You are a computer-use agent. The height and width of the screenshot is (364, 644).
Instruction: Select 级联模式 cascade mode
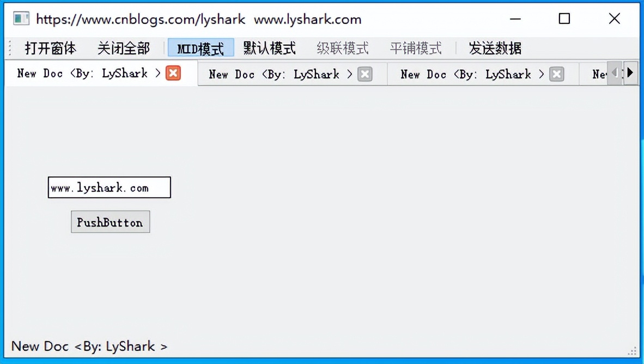[x=343, y=48]
